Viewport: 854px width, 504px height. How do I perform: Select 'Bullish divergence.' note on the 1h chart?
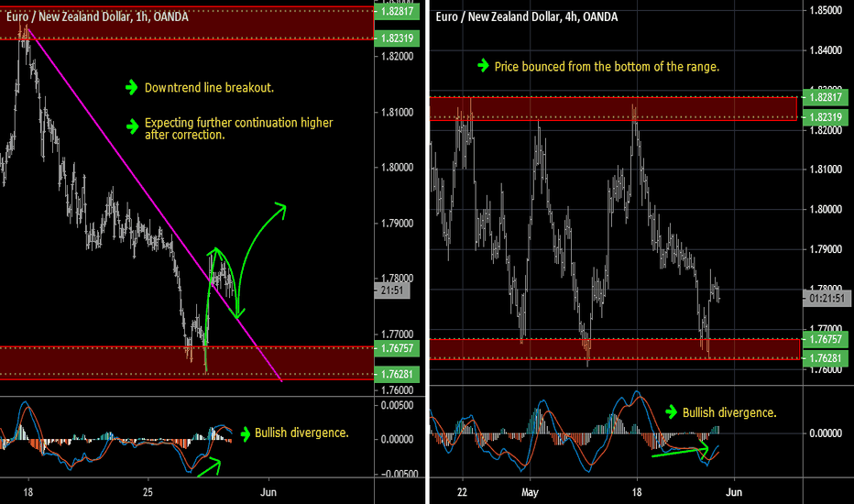click(x=301, y=433)
